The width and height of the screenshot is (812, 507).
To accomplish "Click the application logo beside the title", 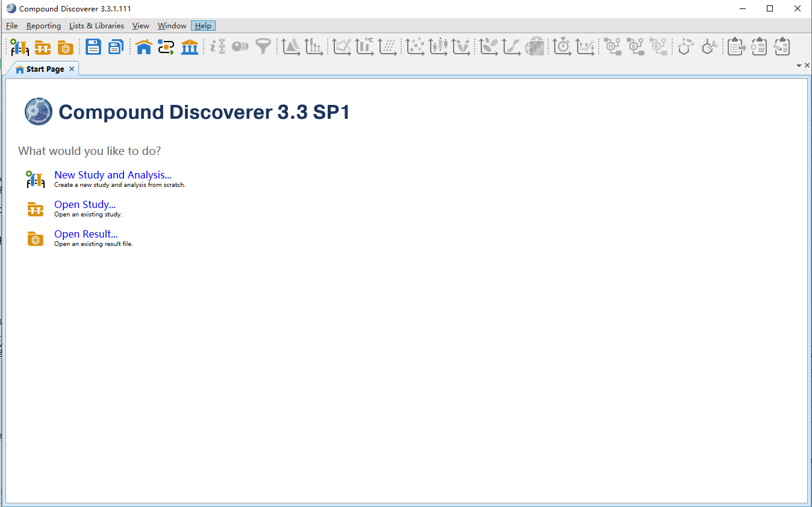I will tap(38, 111).
